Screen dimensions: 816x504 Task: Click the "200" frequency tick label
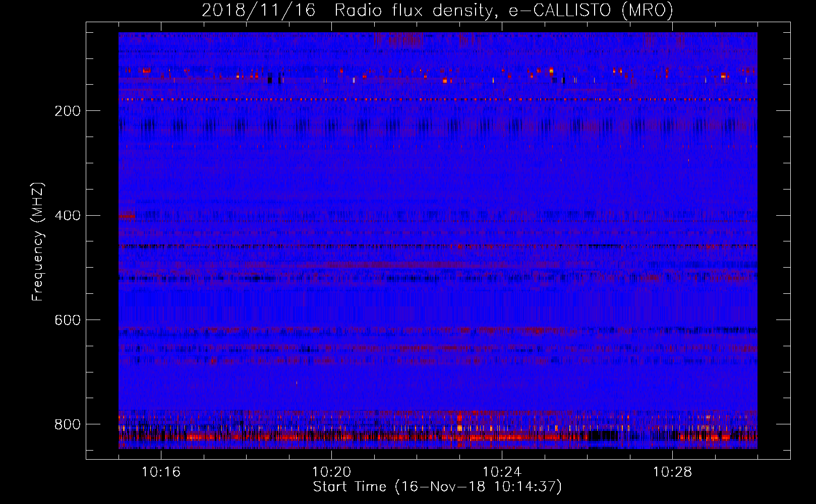click(68, 111)
